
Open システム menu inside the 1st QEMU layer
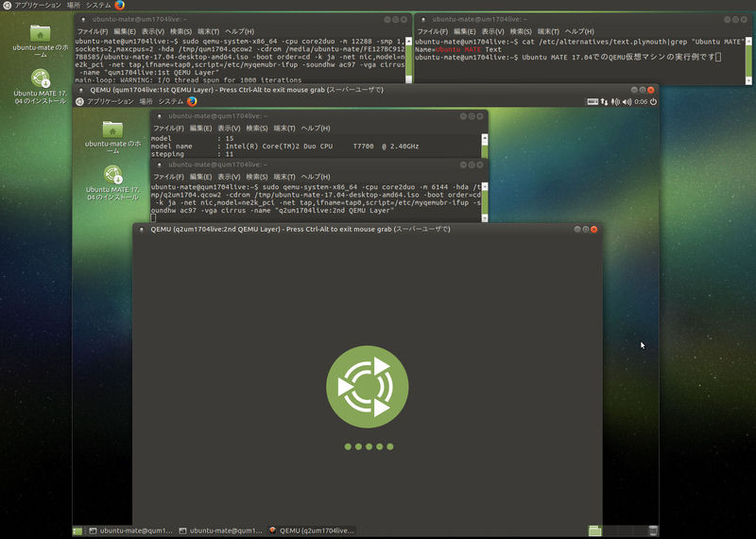(171, 101)
